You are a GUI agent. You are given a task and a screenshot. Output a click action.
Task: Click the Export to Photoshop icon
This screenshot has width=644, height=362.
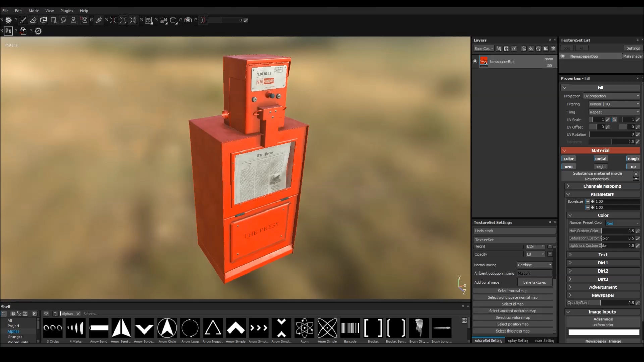(x=8, y=31)
